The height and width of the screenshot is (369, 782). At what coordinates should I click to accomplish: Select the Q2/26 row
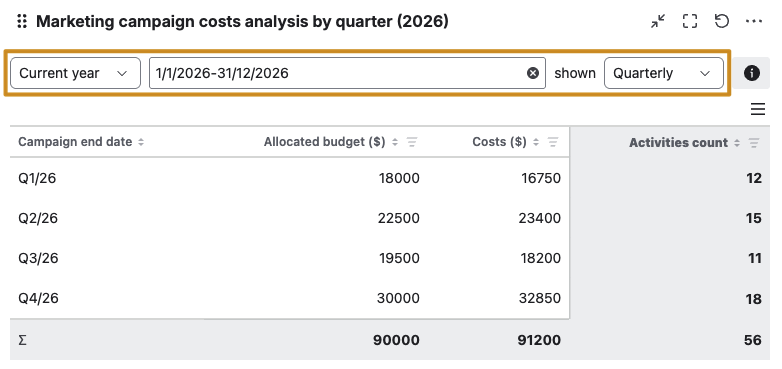(390, 218)
